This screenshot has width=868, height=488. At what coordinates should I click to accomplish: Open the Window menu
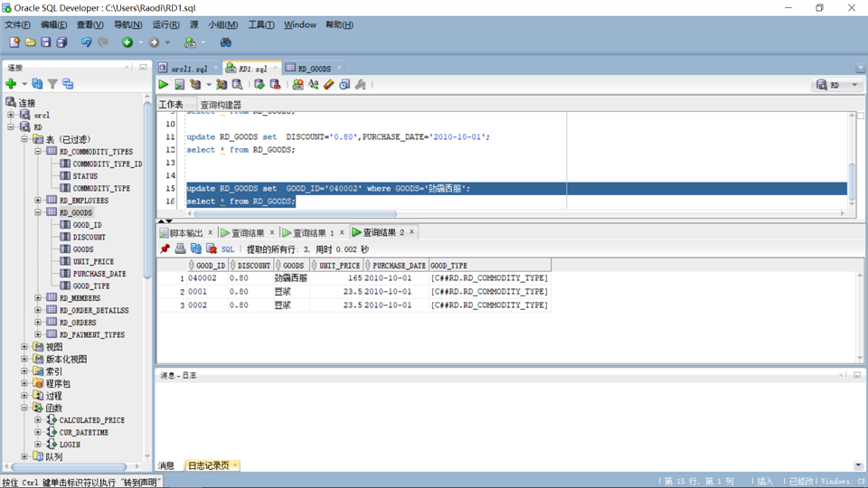click(x=300, y=25)
